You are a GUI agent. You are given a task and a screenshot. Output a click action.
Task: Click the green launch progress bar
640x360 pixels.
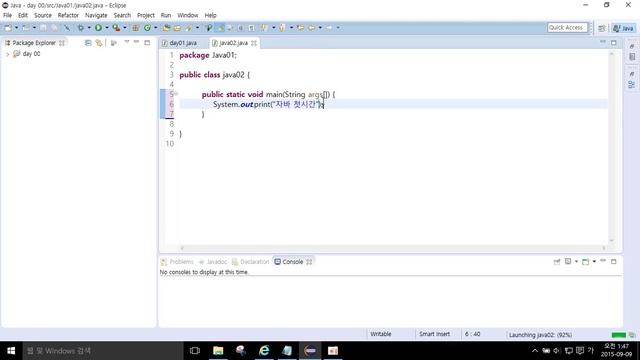point(619,335)
